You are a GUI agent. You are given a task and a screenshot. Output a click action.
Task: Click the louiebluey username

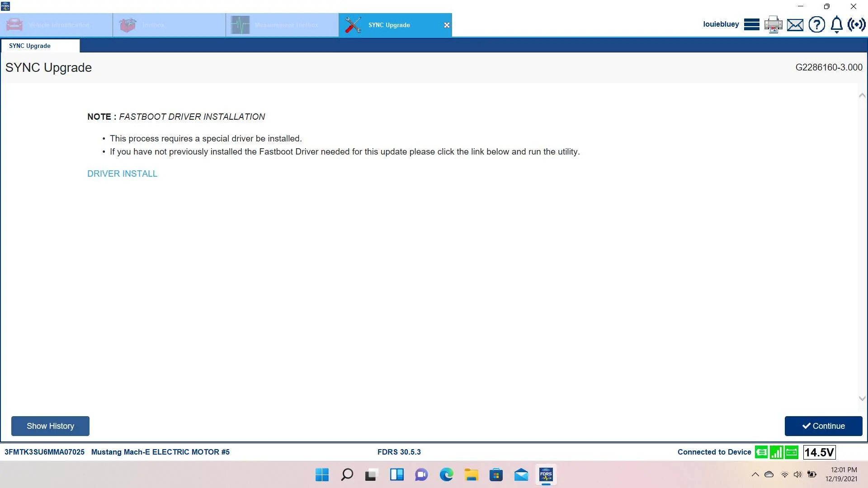(721, 24)
